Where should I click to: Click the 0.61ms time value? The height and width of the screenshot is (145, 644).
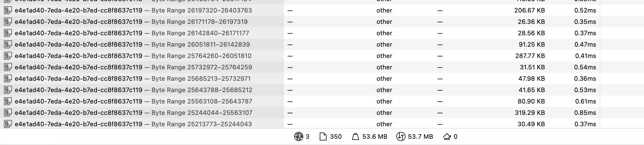click(585, 101)
